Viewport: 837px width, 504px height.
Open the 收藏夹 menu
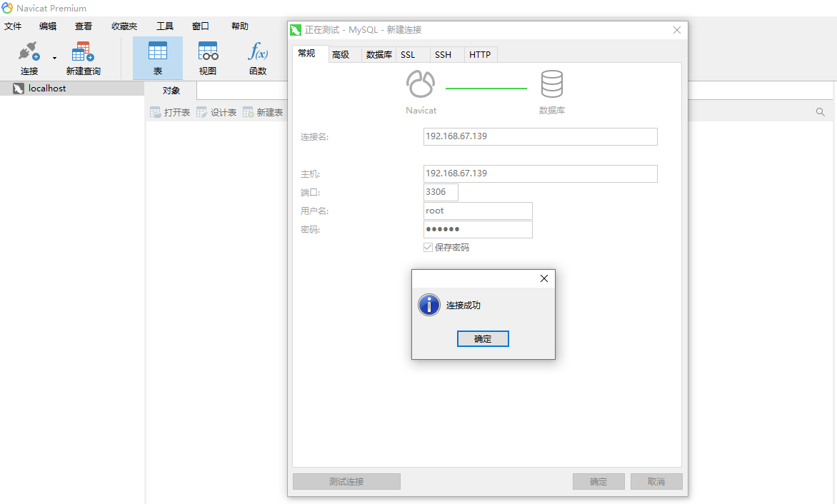tap(124, 26)
